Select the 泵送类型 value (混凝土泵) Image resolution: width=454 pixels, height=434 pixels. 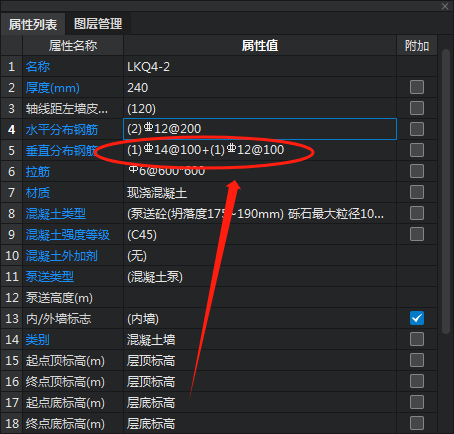(x=260, y=276)
